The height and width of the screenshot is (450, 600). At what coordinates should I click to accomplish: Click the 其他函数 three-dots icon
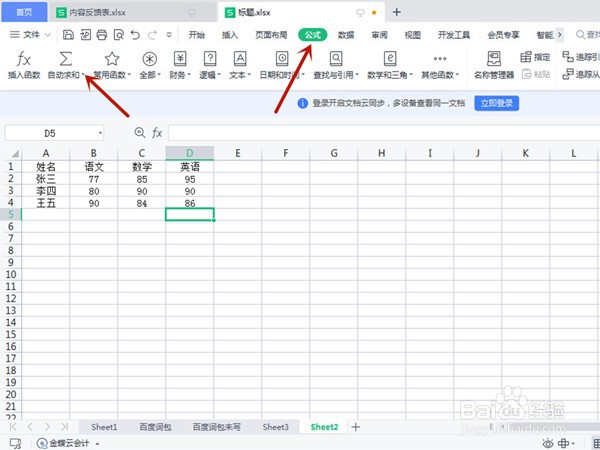pyautogui.click(x=440, y=59)
